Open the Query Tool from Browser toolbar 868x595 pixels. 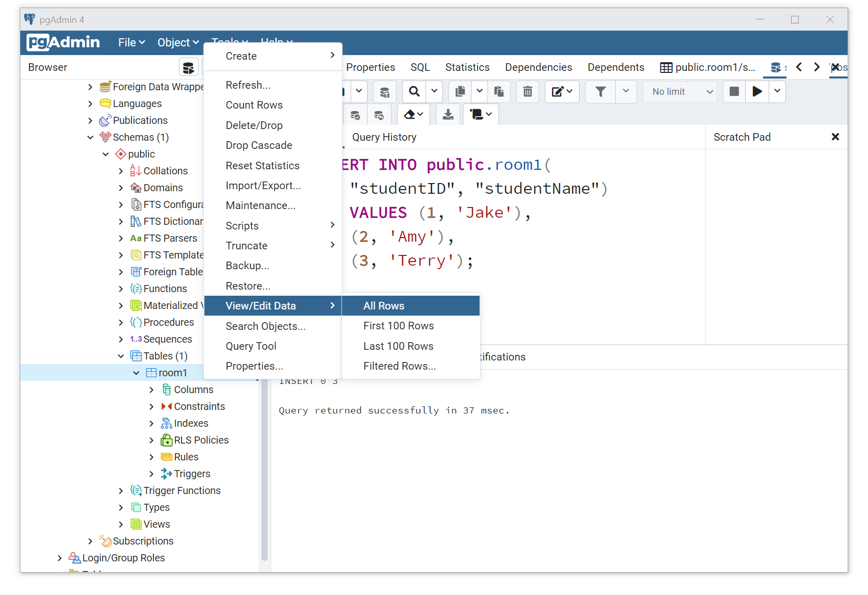188,67
